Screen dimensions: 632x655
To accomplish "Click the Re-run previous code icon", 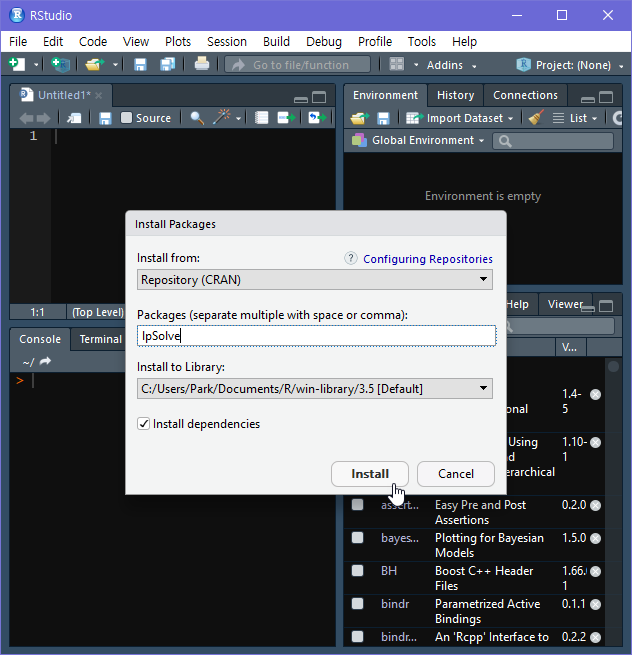I will pyautogui.click(x=317, y=118).
